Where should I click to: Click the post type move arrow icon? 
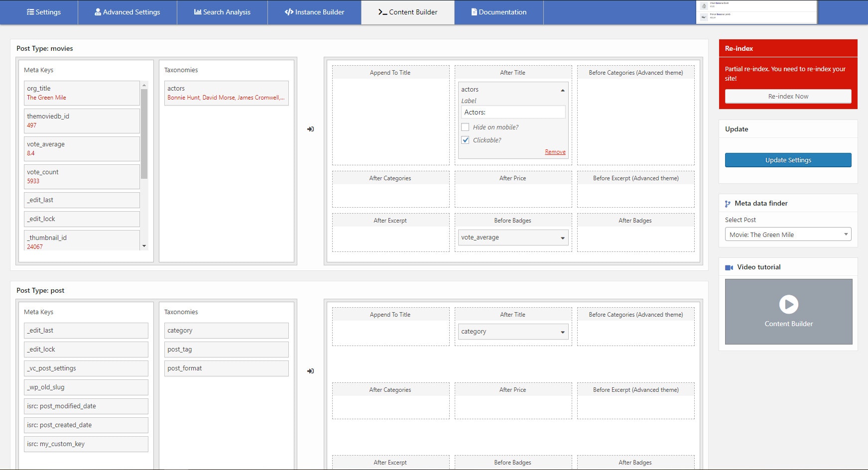[310, 371]
